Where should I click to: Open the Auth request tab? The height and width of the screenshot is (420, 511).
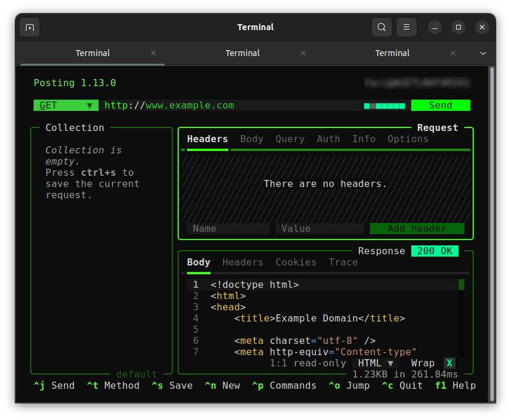coord(328,139)
